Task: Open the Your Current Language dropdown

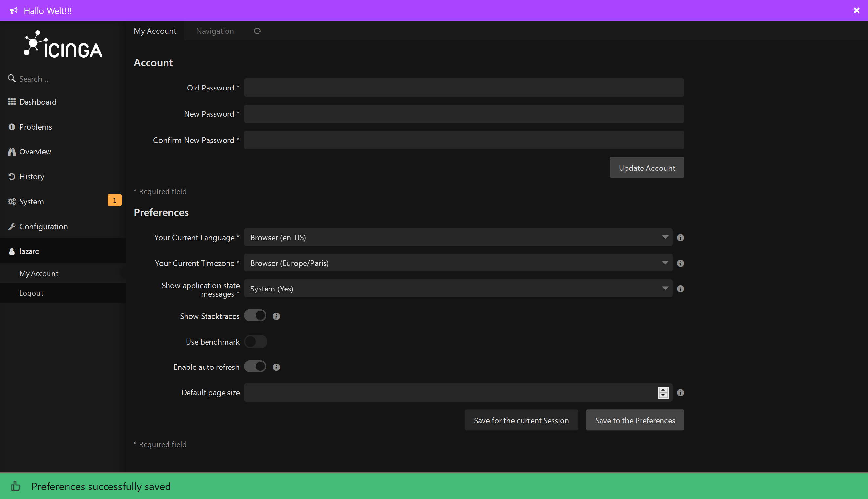Action: tap(458, 237)
